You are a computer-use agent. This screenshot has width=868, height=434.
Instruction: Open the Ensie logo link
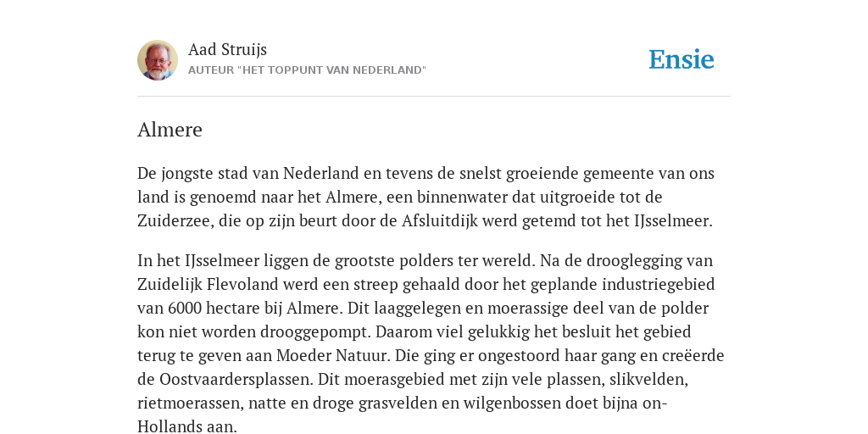(682, 60)
